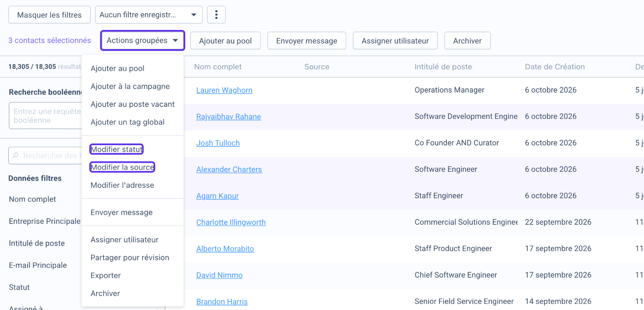Click the Source column header
This screenshot has height=310, width=644.
(x=317, y=67)
